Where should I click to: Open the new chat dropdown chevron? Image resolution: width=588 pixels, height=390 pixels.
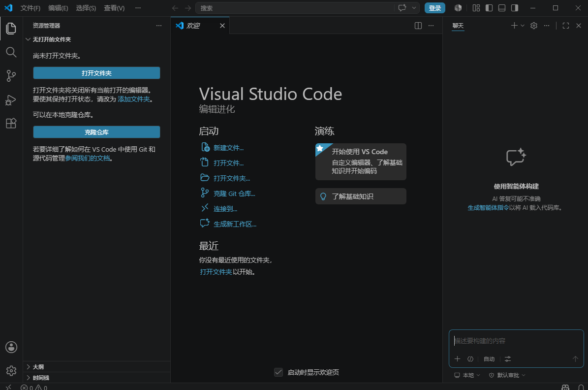pyautogui.click(x=523, y=26)
